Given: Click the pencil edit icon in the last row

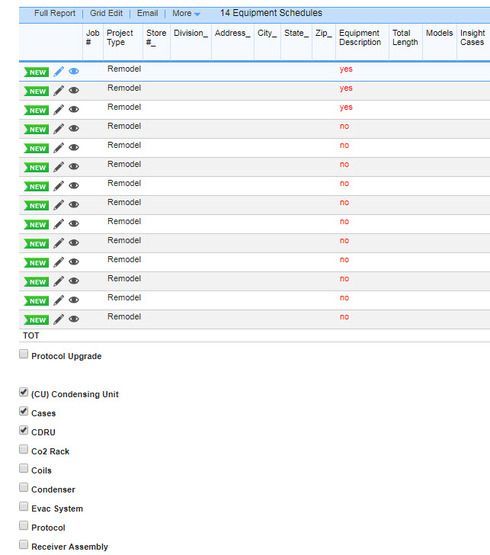Looking at the screenshot, I should point(58,319).
